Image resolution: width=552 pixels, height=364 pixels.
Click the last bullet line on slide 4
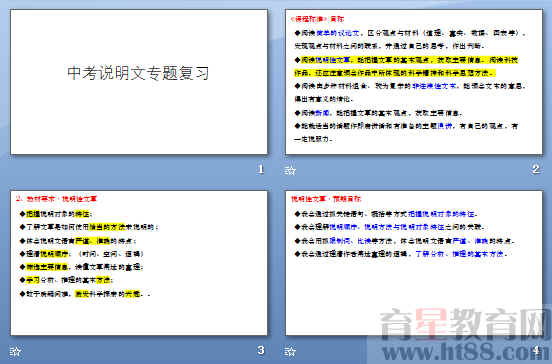pyautogui.click(x=401, y=254)
